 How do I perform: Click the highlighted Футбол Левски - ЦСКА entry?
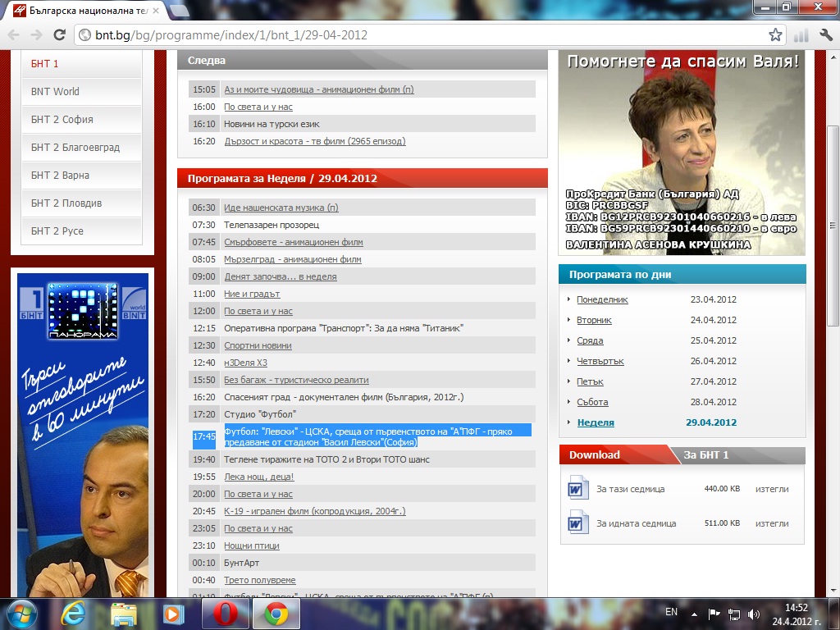[x=377, y=436]
